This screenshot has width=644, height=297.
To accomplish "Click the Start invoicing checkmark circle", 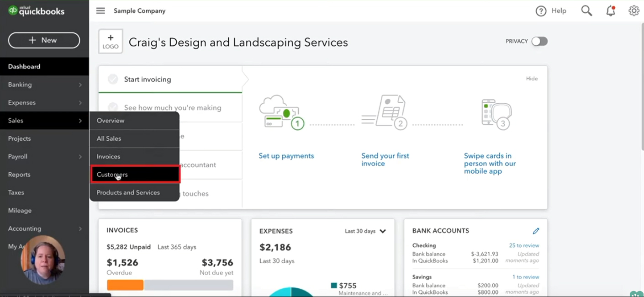I will [113, 79].
